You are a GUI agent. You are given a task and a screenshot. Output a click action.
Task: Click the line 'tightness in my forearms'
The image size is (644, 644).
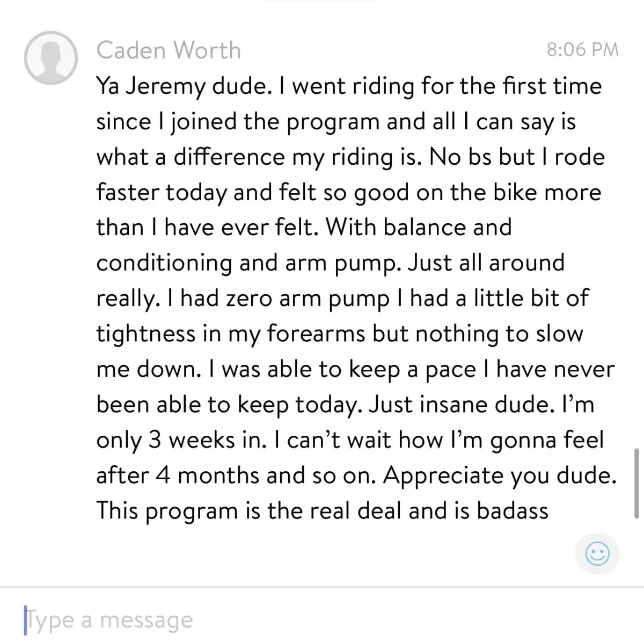pyautogui.click(x=340, y=334)
